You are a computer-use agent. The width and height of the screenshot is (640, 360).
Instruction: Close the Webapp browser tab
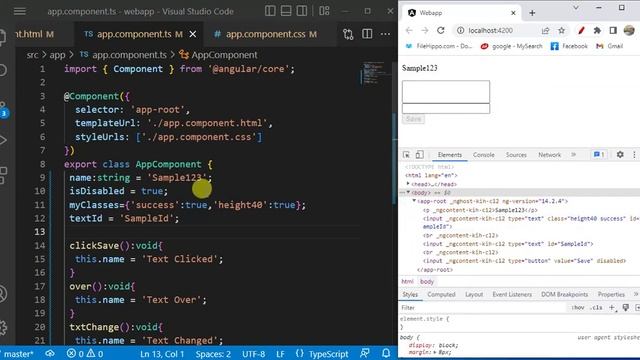pyautogui.click(x=513, y=13)
